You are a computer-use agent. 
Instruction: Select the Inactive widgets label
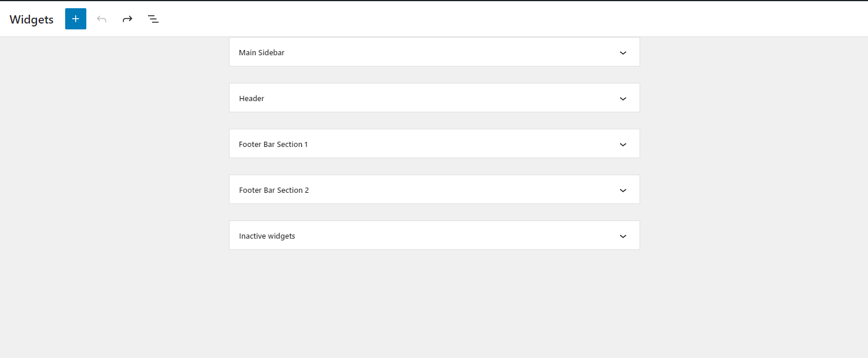pyautogui.click(x=267, y=236)
